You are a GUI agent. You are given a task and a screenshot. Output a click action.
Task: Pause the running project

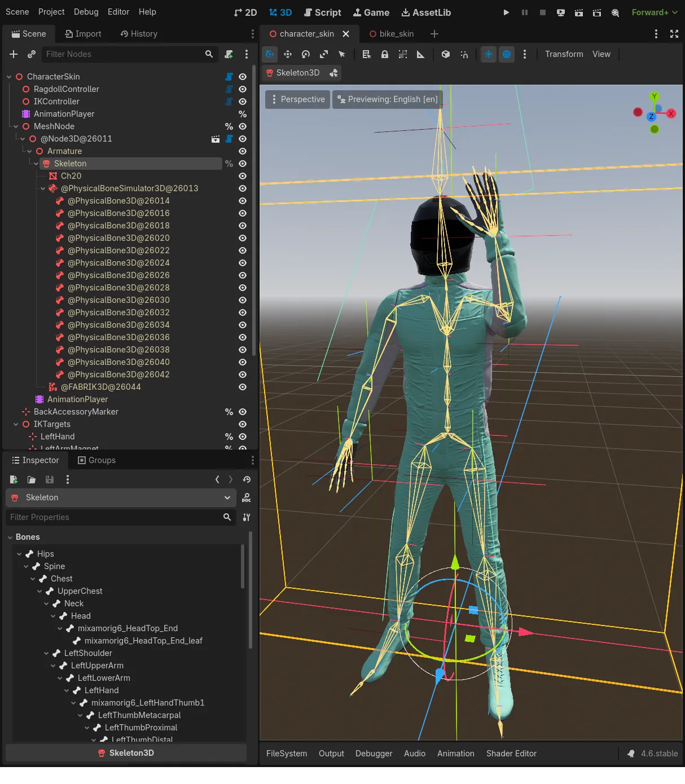click(x=525, y=12)
